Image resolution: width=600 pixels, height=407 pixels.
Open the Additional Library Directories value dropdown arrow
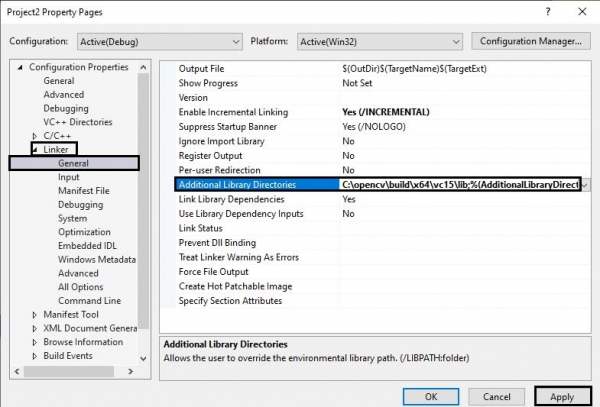585,185
